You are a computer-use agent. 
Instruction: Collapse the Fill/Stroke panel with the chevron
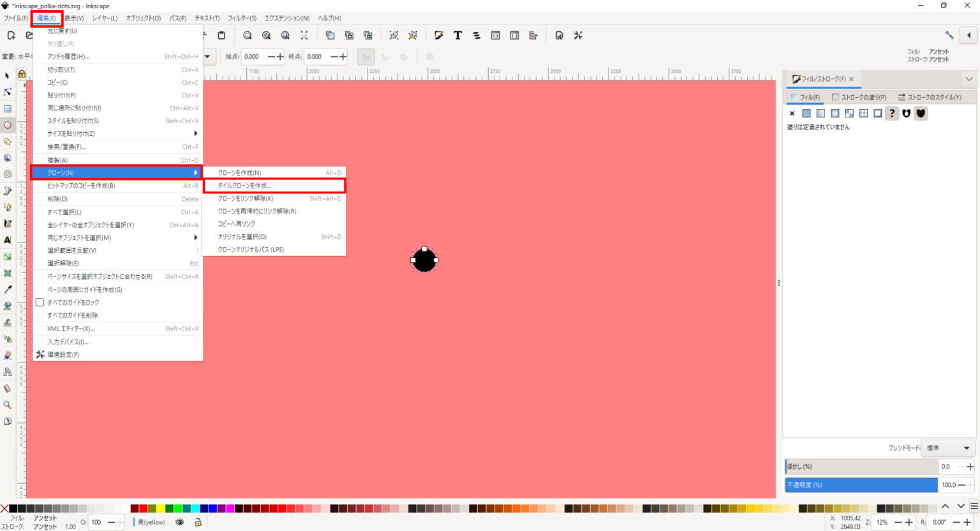click(969, 79)
